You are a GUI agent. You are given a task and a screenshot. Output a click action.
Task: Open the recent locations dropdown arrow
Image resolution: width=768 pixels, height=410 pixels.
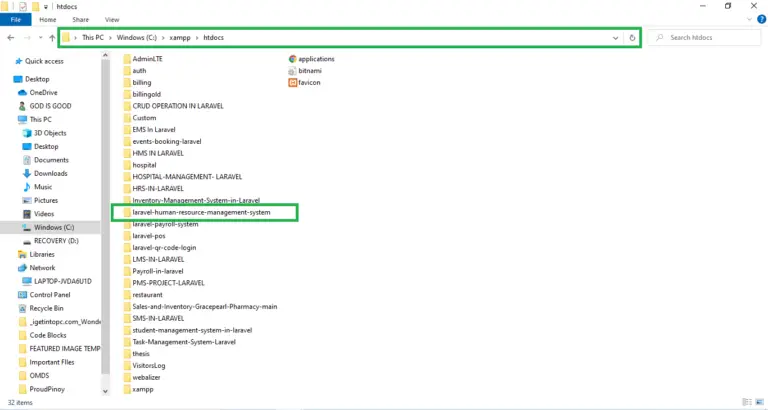[x=40, y=38]
